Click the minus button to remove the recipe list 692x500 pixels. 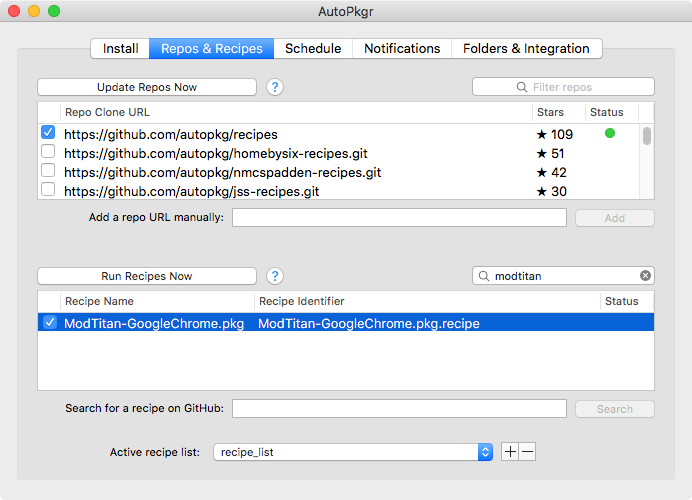528,452
